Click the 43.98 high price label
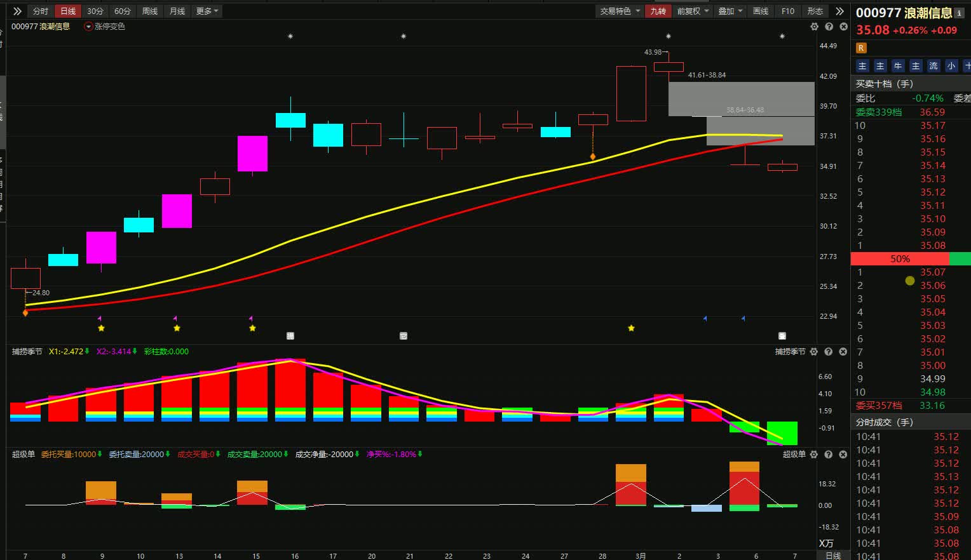This screenshot has height=560, width=971. [x=653, y=52]
